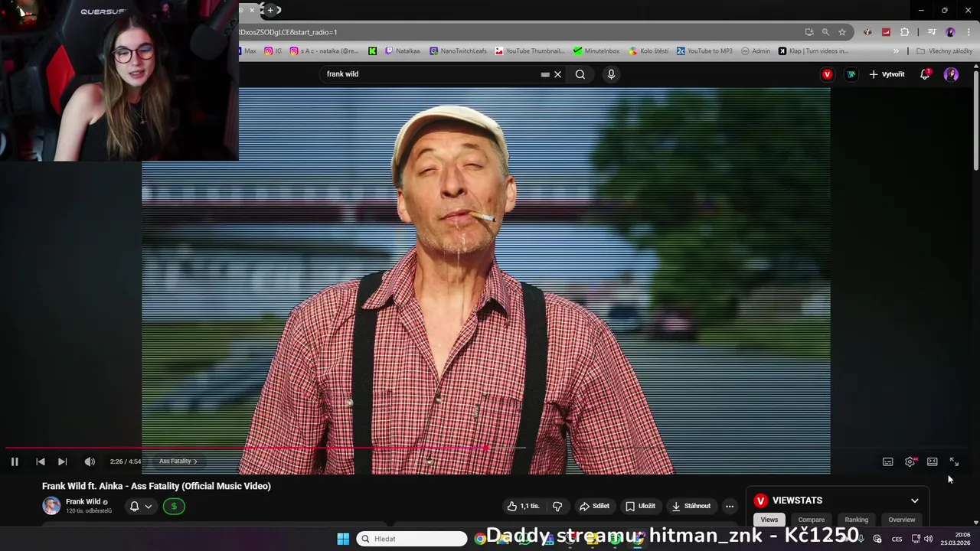Submit search with the magnifier button
Screen dimensions: 980x551
pyautogui.click(x=580, y=74)
